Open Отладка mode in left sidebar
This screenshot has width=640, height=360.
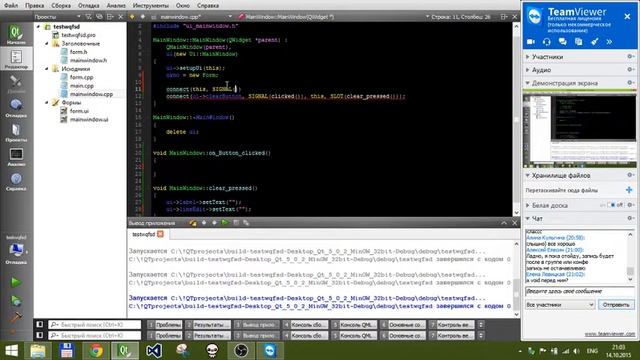16,108
